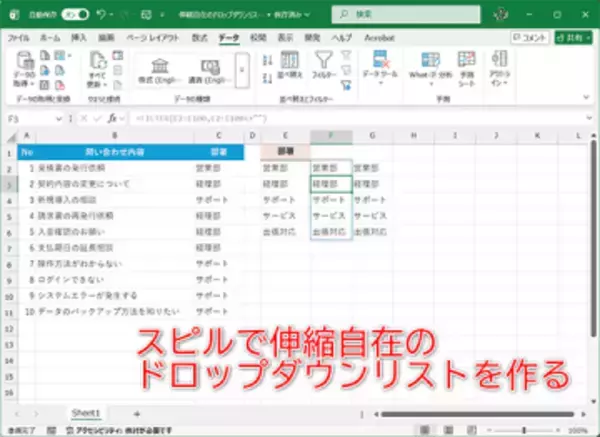Collapse the ribbon using the chevron
The width and height of the screenshot is (600, 437).
coord(587,97)
